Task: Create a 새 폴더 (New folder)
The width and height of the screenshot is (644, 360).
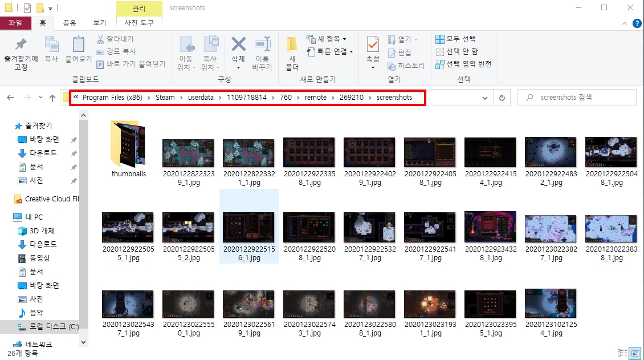Action: (292, 53)
